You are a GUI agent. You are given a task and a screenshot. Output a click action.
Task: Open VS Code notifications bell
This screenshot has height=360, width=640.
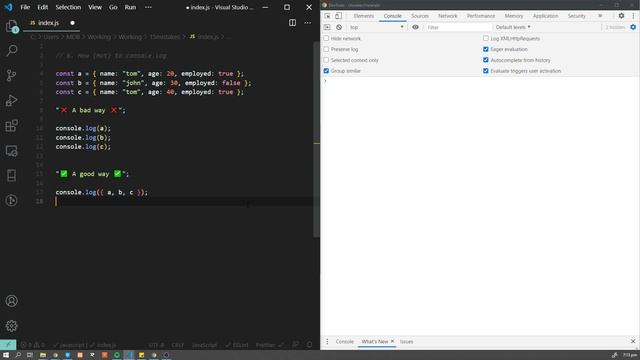click(309, 345)
